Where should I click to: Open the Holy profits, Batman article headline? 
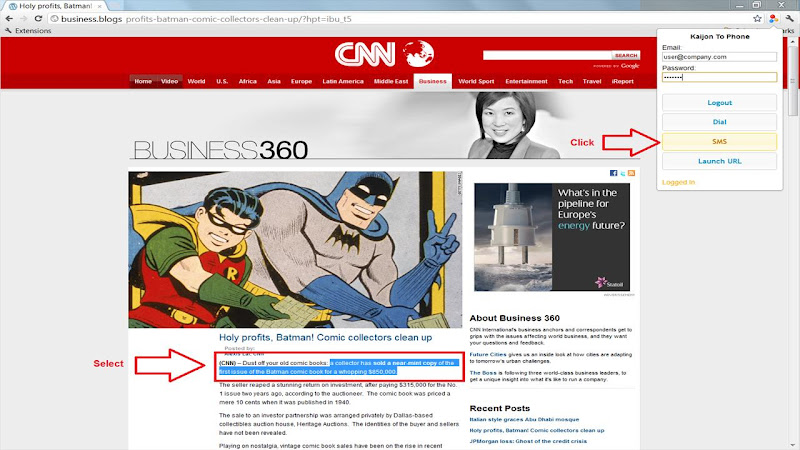326,337
